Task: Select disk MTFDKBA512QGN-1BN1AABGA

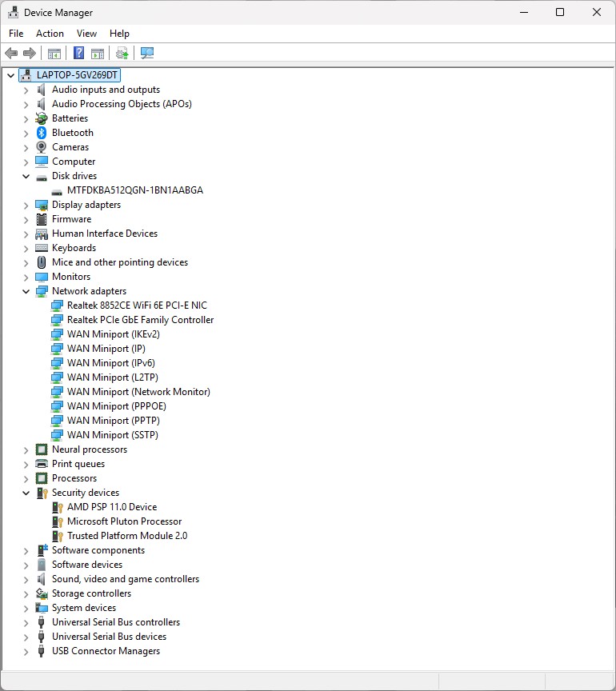Action: pyautogui.click(x=135, y=190)
